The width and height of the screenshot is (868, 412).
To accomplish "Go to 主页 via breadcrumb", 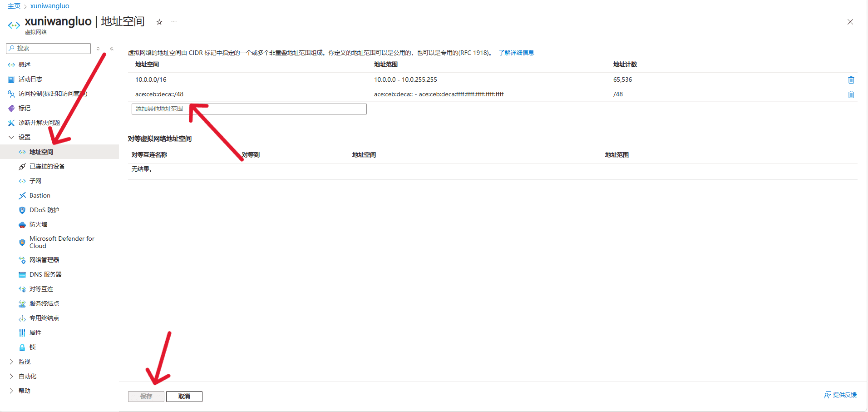I will point(14,5).
